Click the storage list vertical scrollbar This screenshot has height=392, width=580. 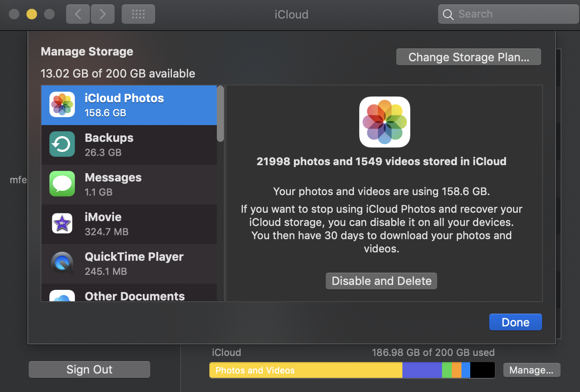click(220, 114)
